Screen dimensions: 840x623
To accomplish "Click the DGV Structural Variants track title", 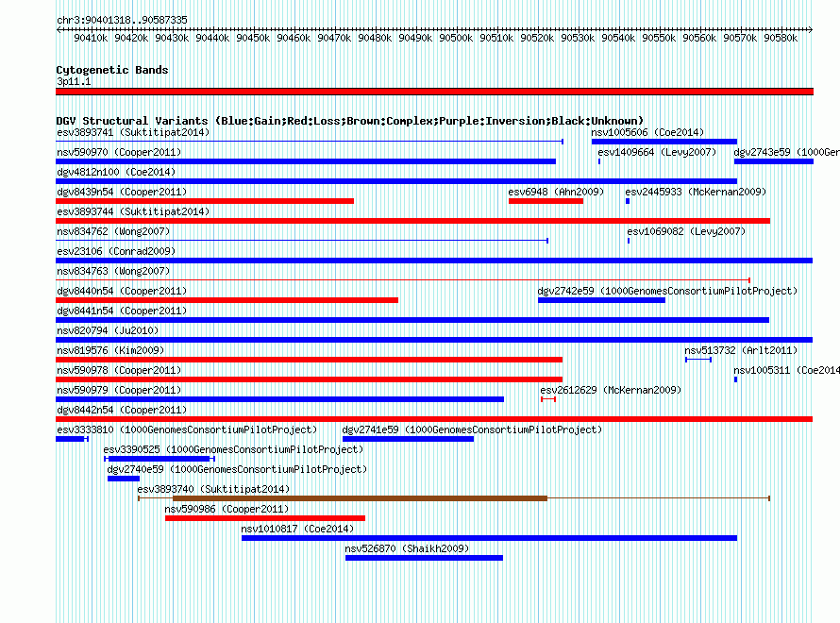I will point(350,121).
